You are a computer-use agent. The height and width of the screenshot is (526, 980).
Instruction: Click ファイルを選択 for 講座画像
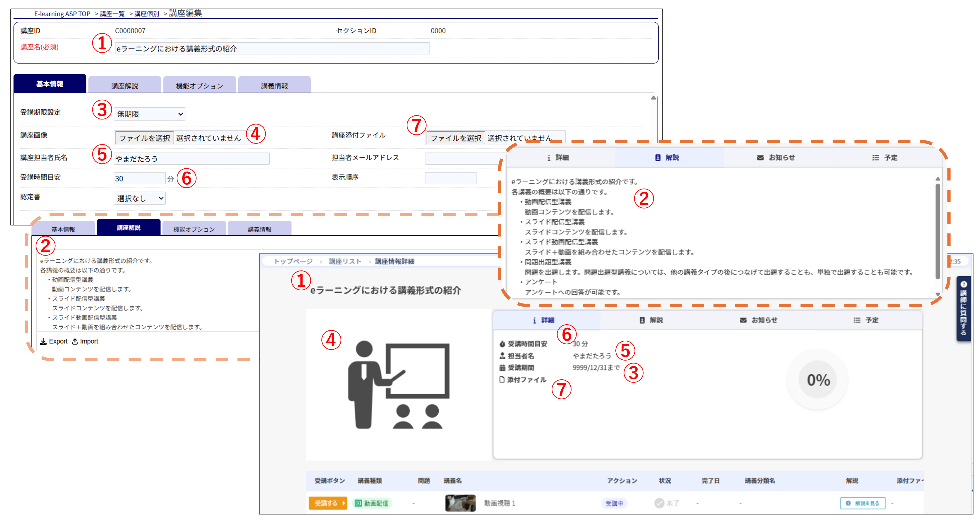tap(145, 138)
